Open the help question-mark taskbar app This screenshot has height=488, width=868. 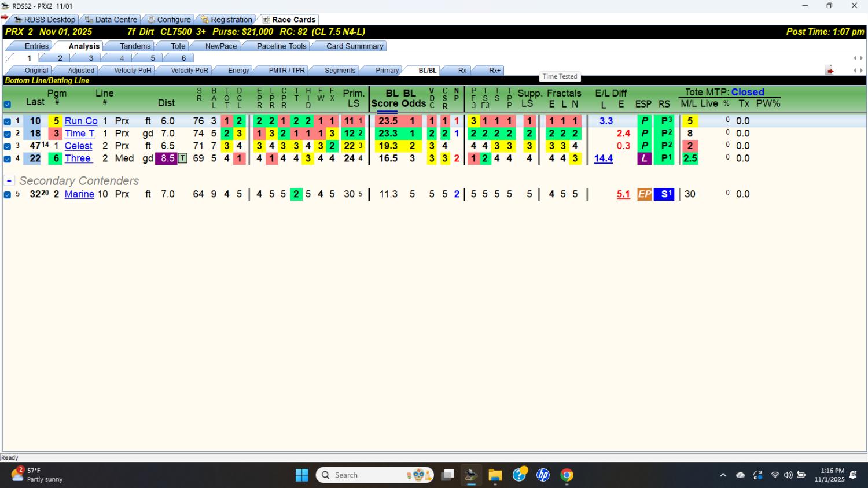520,474
